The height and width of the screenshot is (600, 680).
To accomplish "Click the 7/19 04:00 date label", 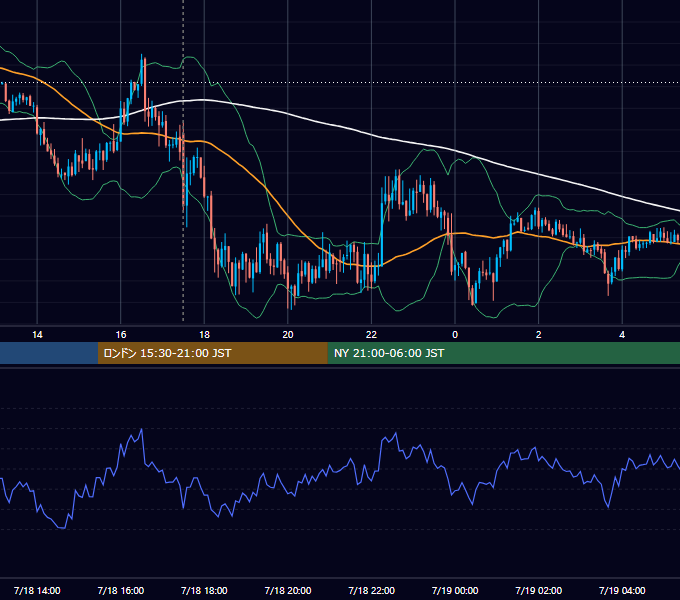I will [x=622, y=590].
